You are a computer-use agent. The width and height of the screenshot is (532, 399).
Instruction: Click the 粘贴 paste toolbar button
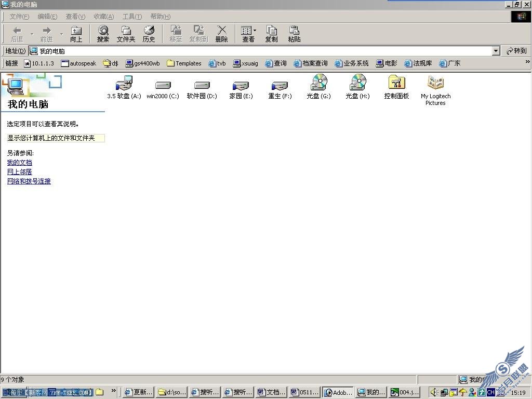tap(294, 34)
